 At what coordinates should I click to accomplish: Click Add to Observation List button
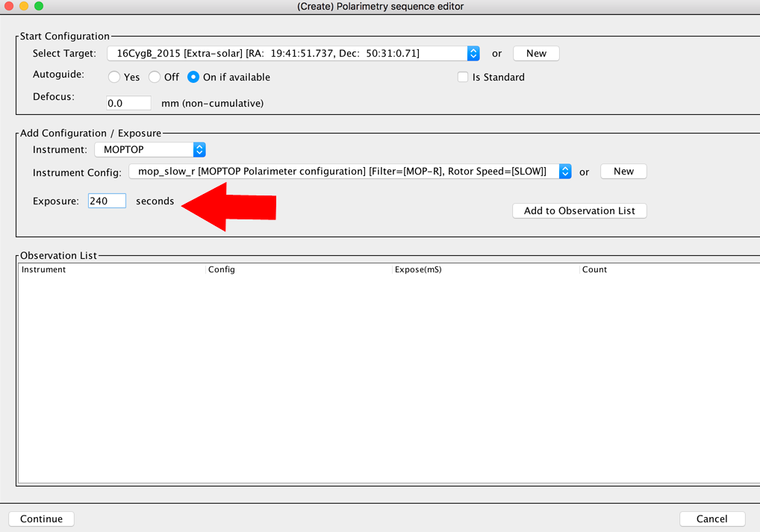coord(579,210)
